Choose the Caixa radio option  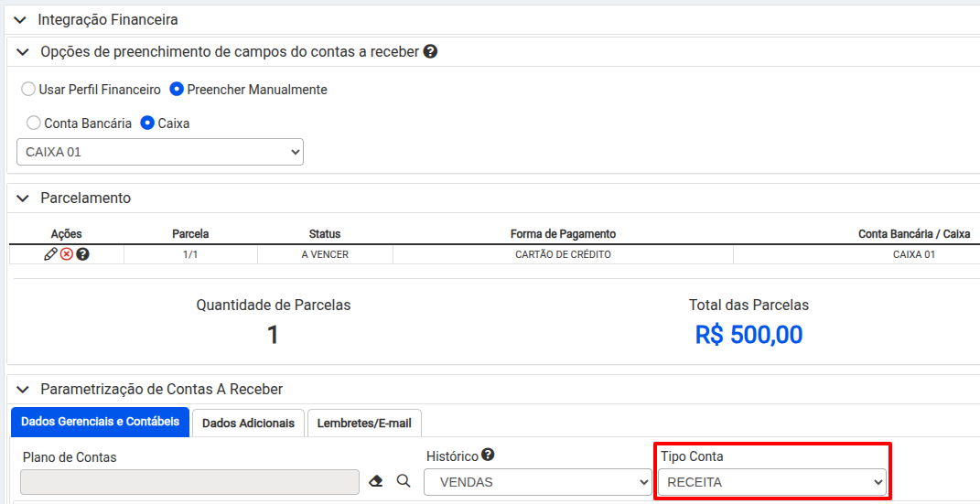pyautogui.click(x=147, y=123)
